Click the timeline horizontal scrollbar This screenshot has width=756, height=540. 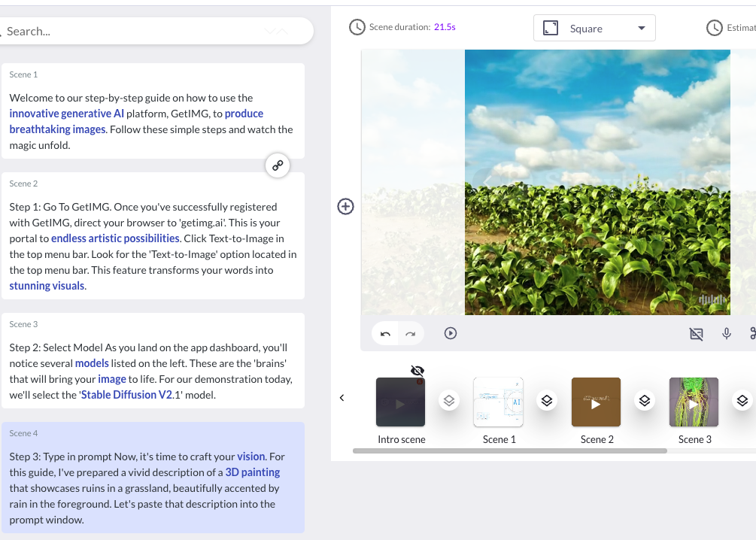509,451
